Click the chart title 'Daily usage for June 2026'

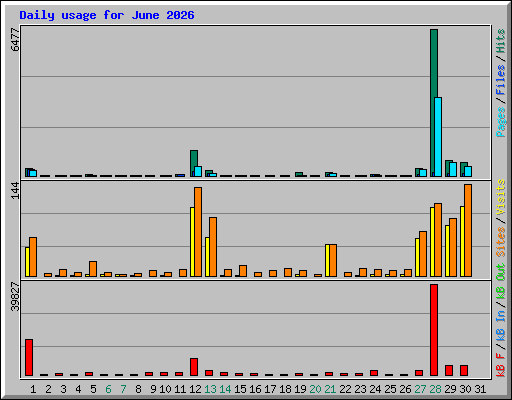click(107, 15)
